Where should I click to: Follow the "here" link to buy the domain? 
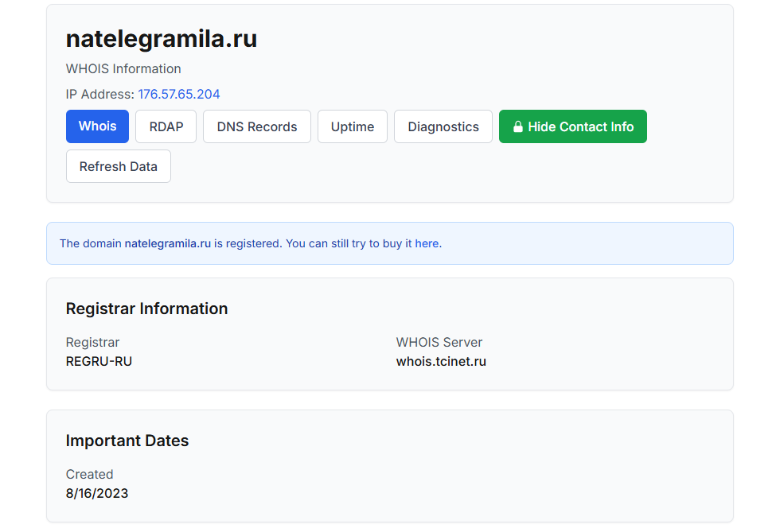(x=427, y=243)
